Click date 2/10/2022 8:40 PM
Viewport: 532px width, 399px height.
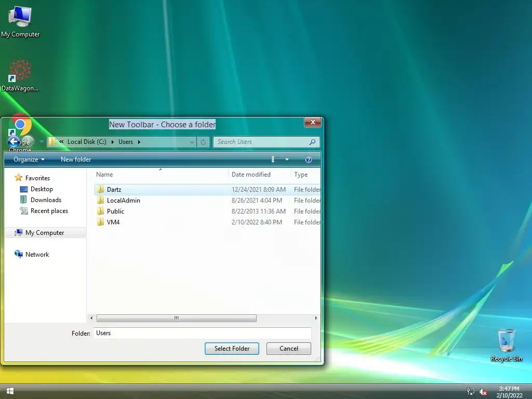pos(257,222)
